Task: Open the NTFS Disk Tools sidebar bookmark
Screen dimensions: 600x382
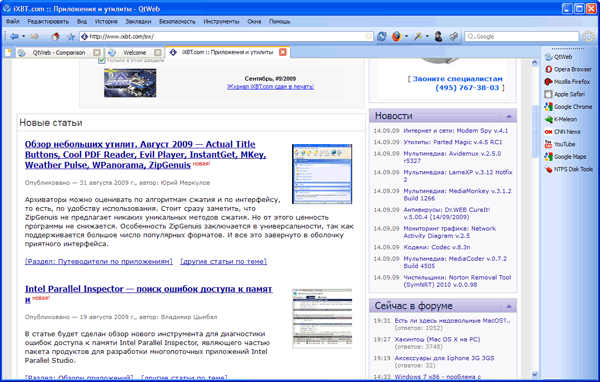Action: 569,169
